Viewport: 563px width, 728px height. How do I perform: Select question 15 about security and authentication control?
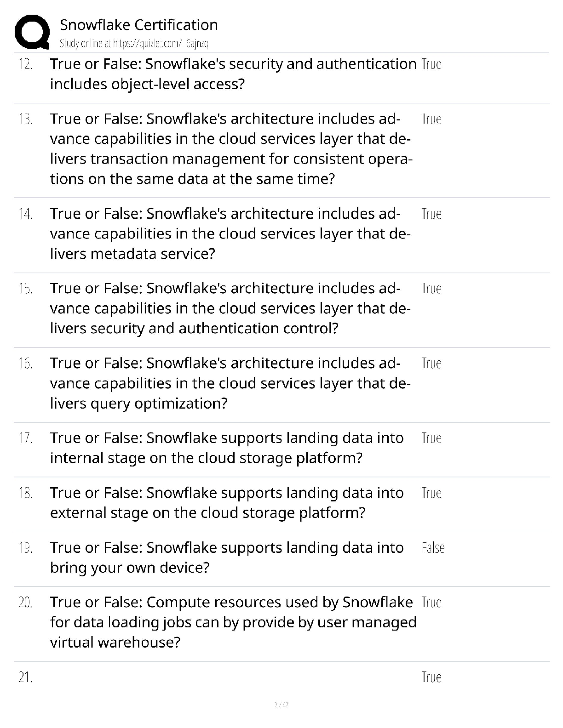pyautogui.click(x=230, y=308)
